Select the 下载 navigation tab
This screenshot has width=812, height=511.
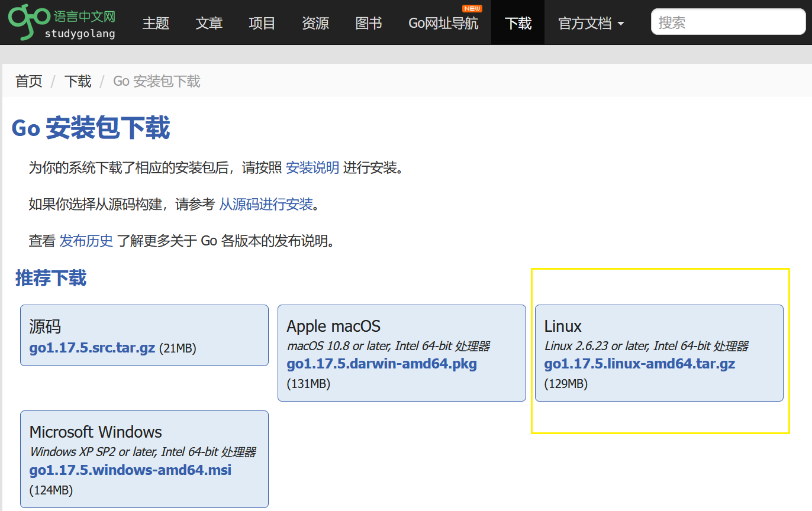click(517, 22)
